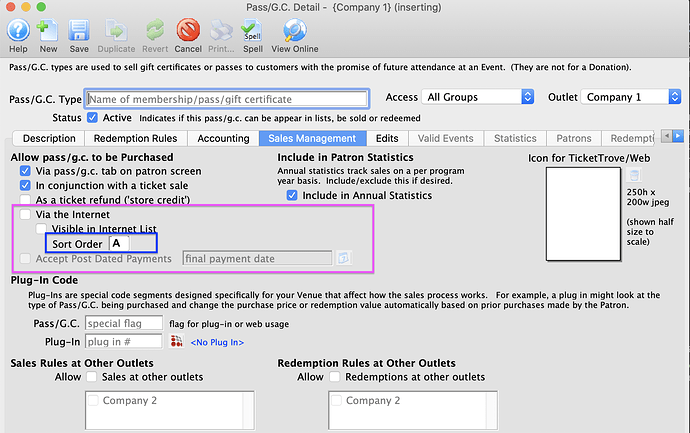Allow Sales at other outlets checkbox

[92, 377]
